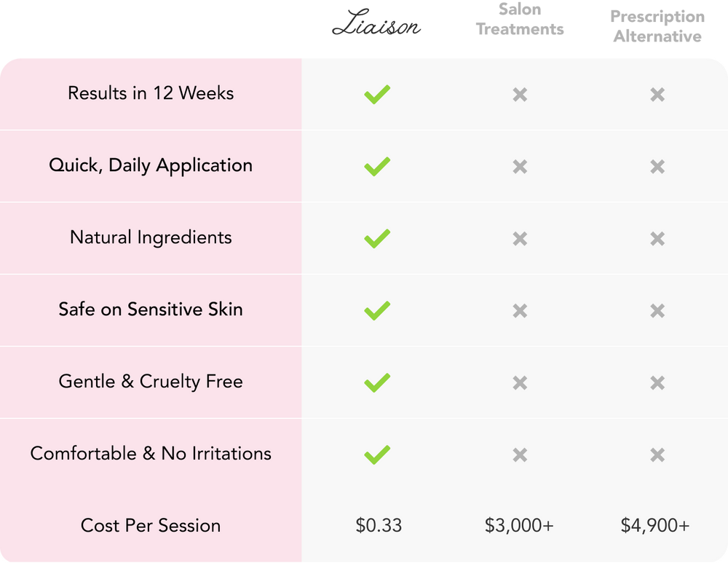The height and width of the screenshot is (563, 728).
Task: Click Prescription Alternative X for Natural Ingredients
Action: tap(657, 239)
